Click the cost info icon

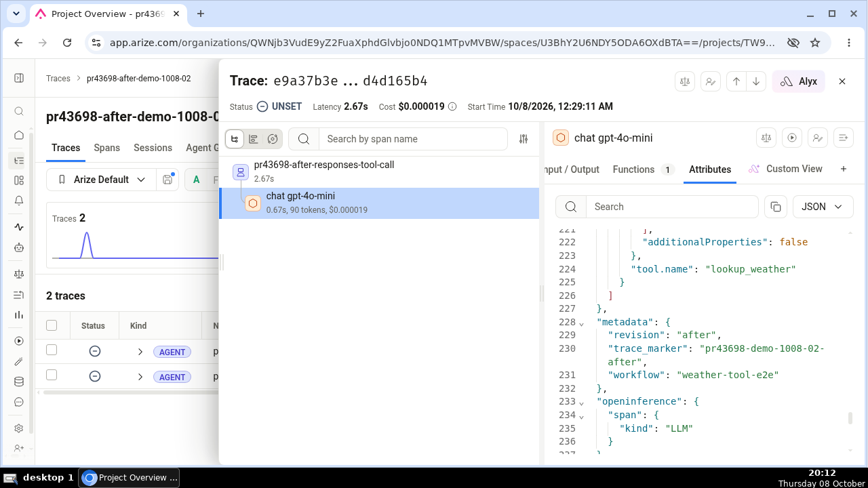point(452,106)
